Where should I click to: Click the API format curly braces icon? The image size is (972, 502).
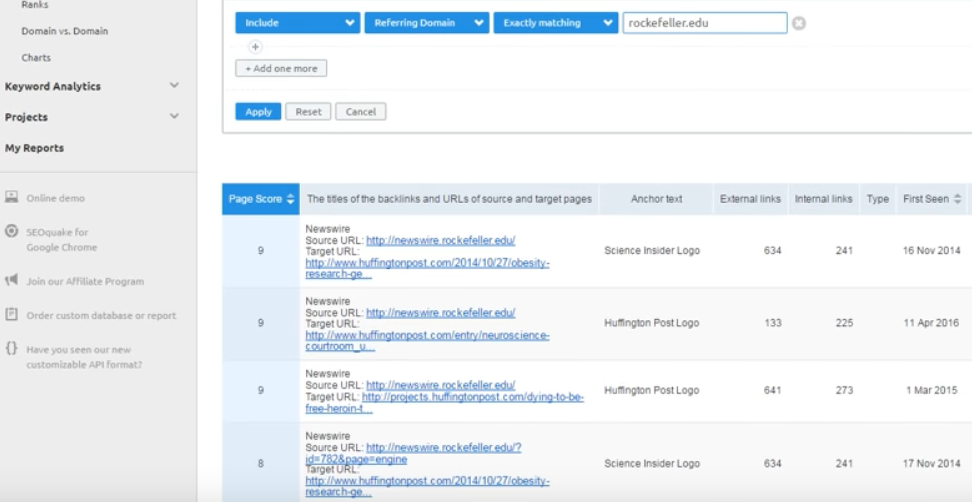pos(11,349)
